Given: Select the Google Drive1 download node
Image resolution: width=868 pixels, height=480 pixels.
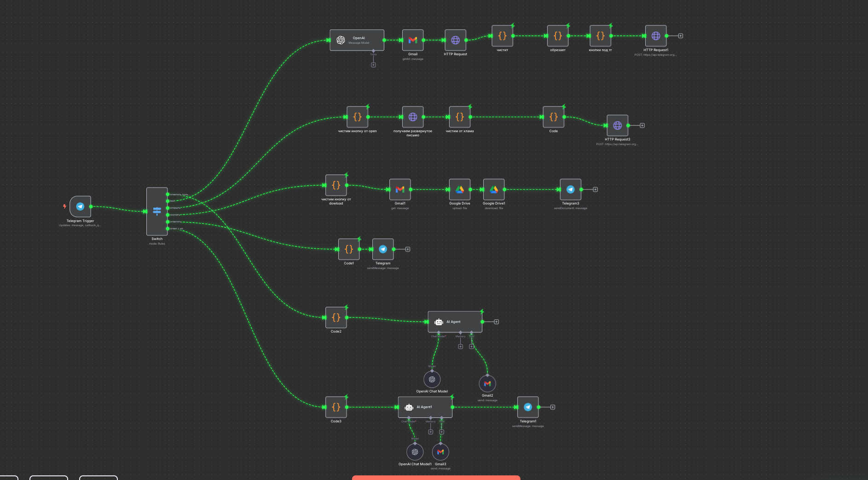Looking at the screenshot, I should [494, 189].
